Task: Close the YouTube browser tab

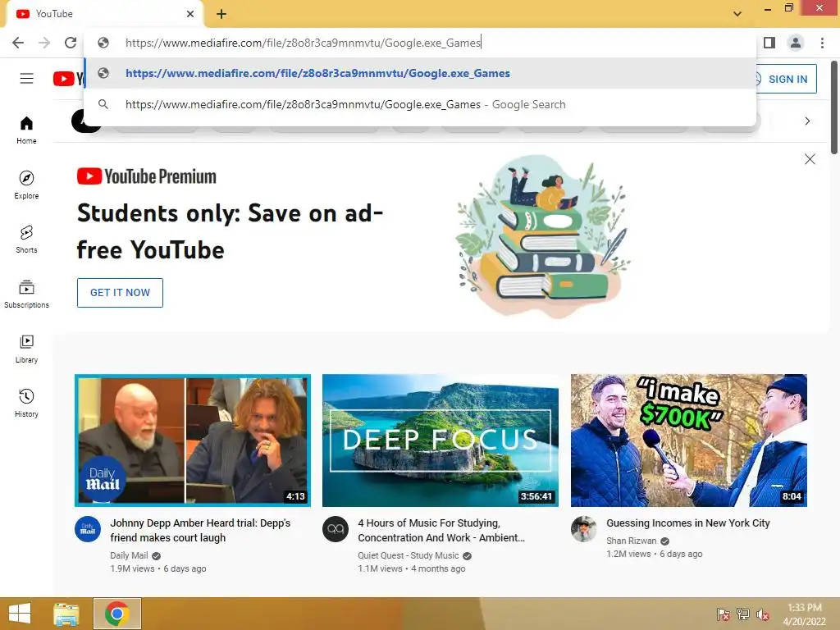Action: click(190, 14)
